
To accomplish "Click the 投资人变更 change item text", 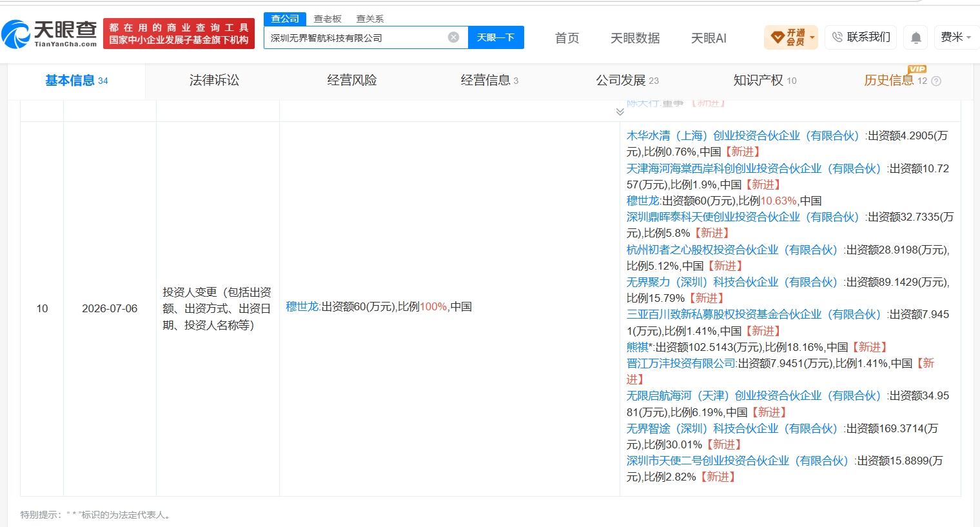I will pyautogui.click(x=217, y=308).
